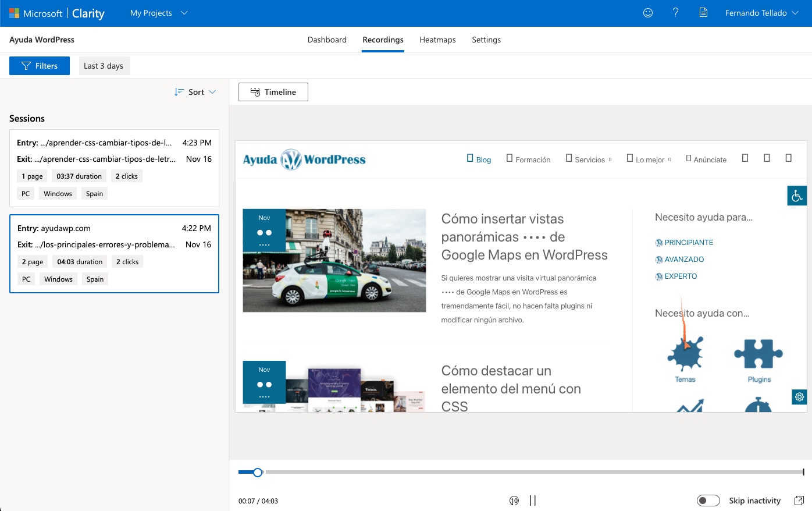This screenshot has width=812, height=511.
Task: Click the playback progress slider handle
Action: (x=258, y=472)
